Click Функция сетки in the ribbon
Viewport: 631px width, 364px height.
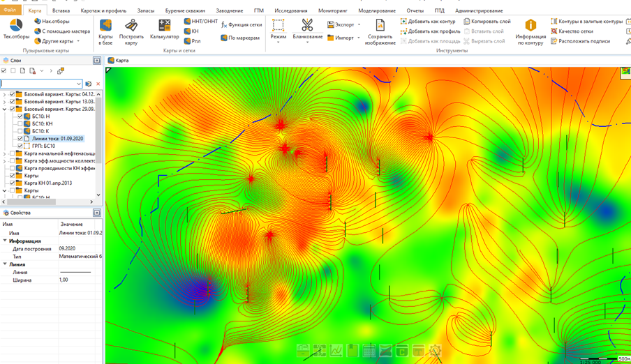click(242, 24)
